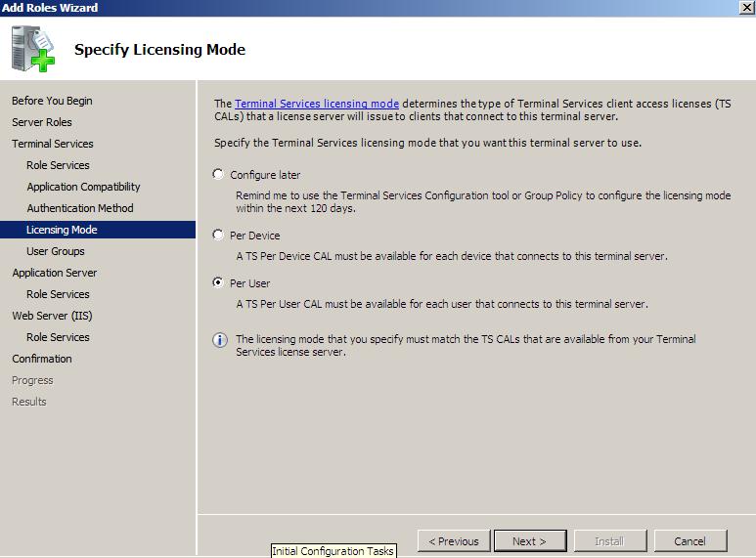Image resolution: width=756 pixels, height=558 pixels.
Task: Cancel the Add Roles Wizard
Action: pos(689,541)
